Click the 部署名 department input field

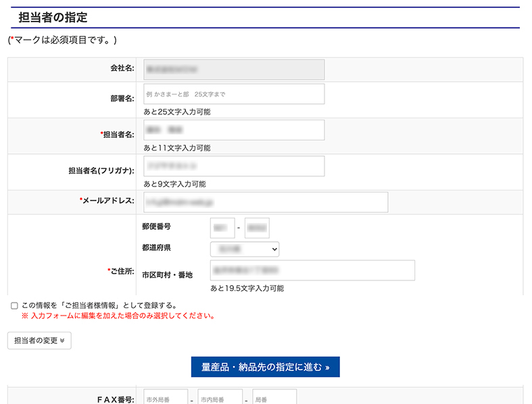pyautogui.click(x=233, y=94)
